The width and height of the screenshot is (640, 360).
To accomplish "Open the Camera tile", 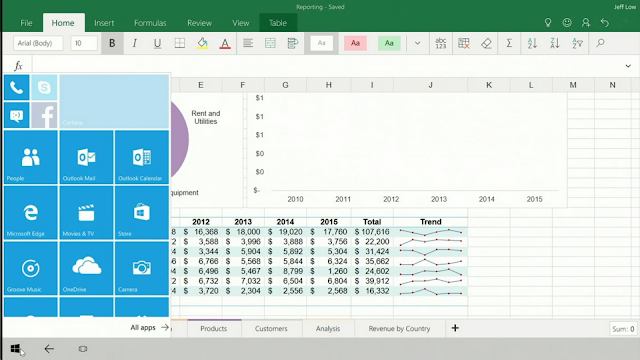I will 142,268.
